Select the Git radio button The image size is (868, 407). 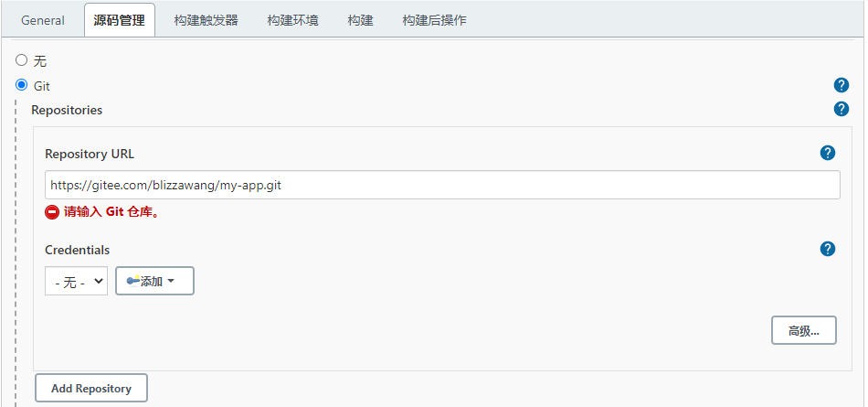coord(21,85)
